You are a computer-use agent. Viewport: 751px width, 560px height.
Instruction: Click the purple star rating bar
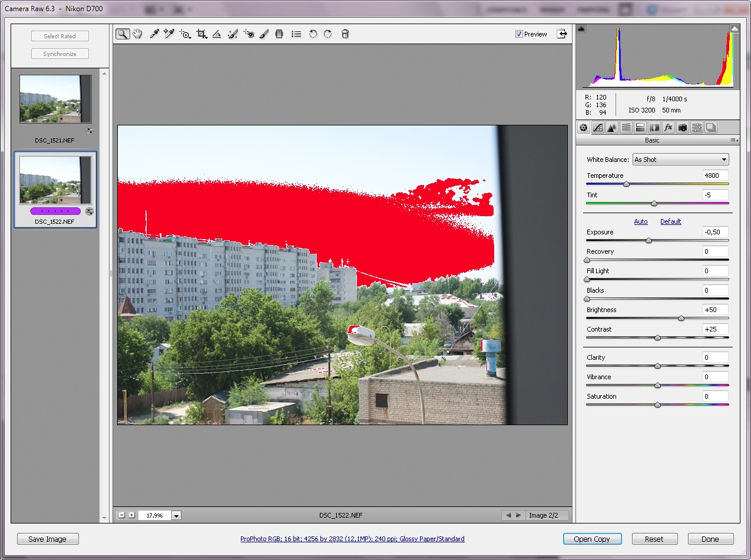[x=55, y=211]
